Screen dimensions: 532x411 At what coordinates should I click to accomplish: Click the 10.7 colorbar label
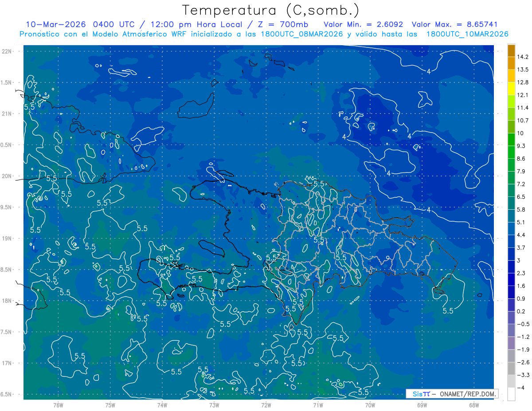tap(523, 121)
